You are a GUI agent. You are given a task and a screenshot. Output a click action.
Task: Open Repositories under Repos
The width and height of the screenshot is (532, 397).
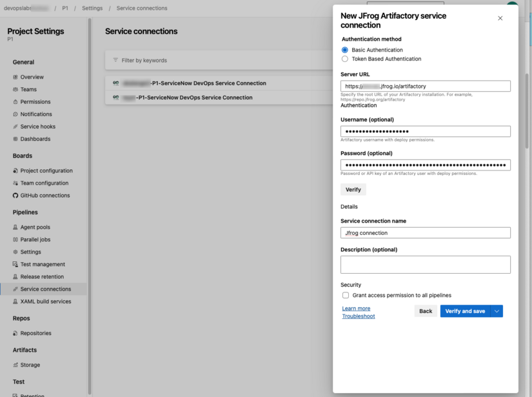[x=35, y=334]
